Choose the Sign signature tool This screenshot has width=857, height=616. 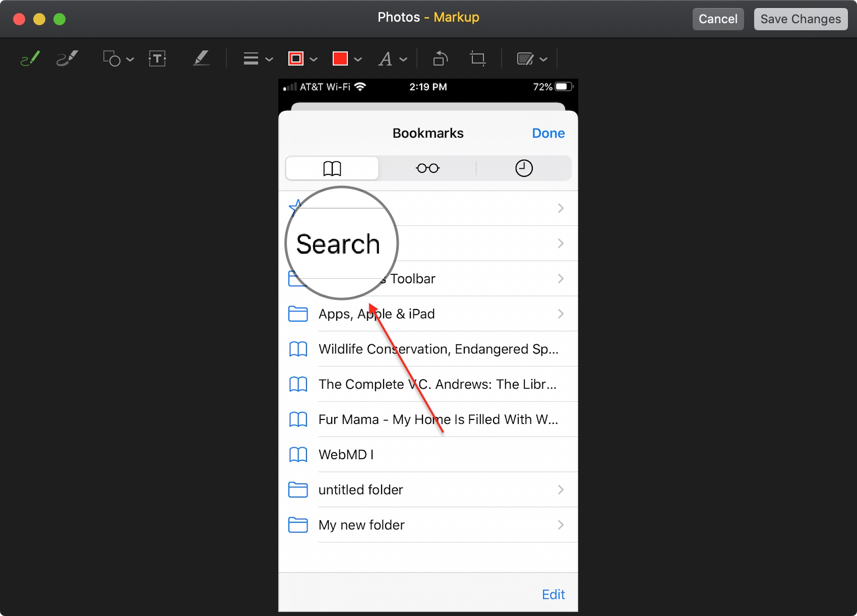click(x=201, y=59)
